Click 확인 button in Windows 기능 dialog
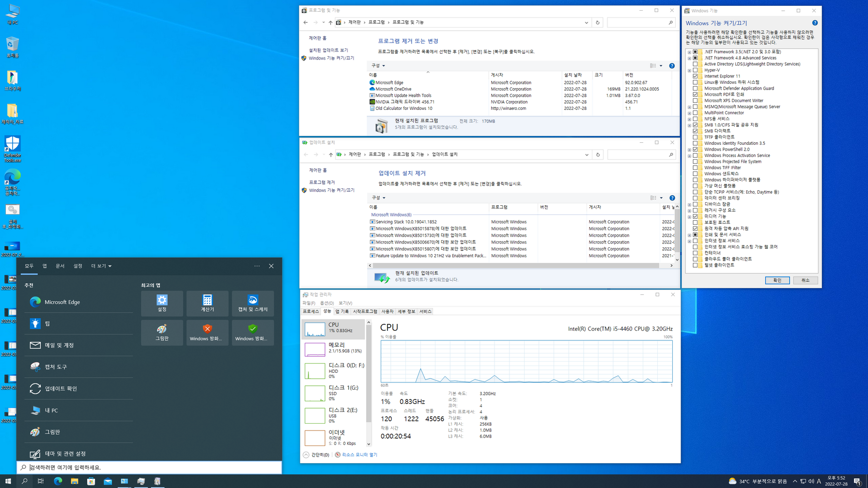 click(x=777, y=280)
